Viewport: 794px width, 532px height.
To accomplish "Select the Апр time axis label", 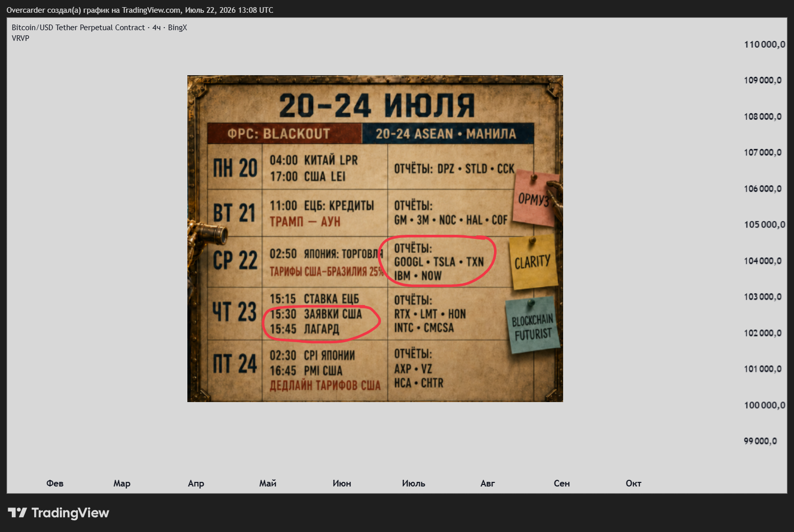I will click(196, 483).
